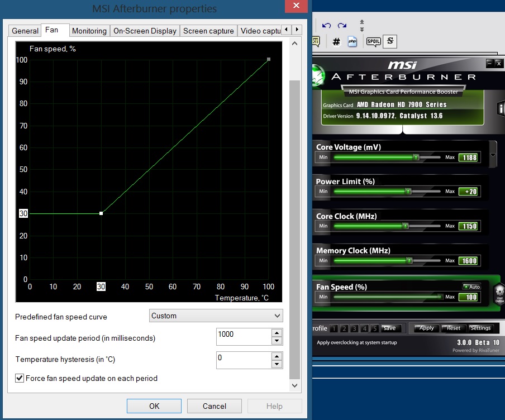Open the On-Screen Display tab
Screen dimensions: 505x420
coord(145,31)
